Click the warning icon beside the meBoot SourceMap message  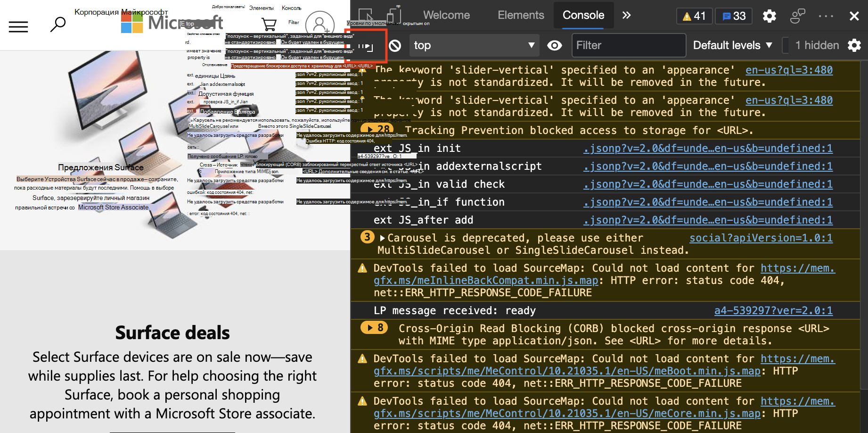362,359
